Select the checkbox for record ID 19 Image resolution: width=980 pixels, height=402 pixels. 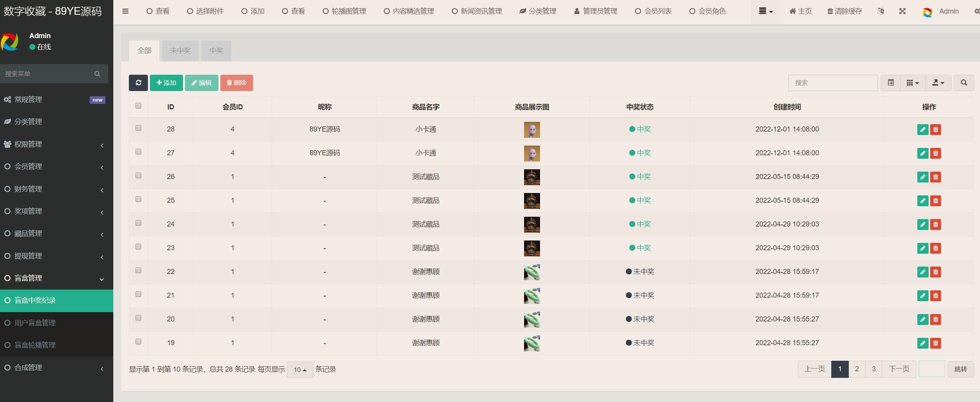pyautogui.click(x=138, y=342)
